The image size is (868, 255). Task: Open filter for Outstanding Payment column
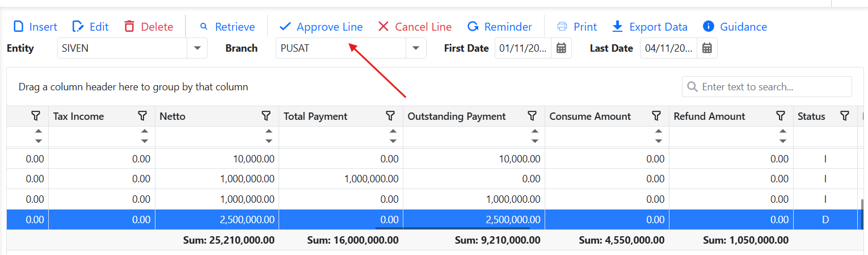pyautogui.click(x=532, y=116)
